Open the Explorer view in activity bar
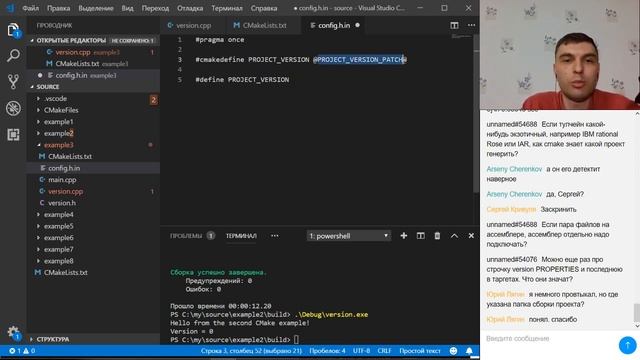This screenshot has width=640, height=360. (x=13, y=30)
